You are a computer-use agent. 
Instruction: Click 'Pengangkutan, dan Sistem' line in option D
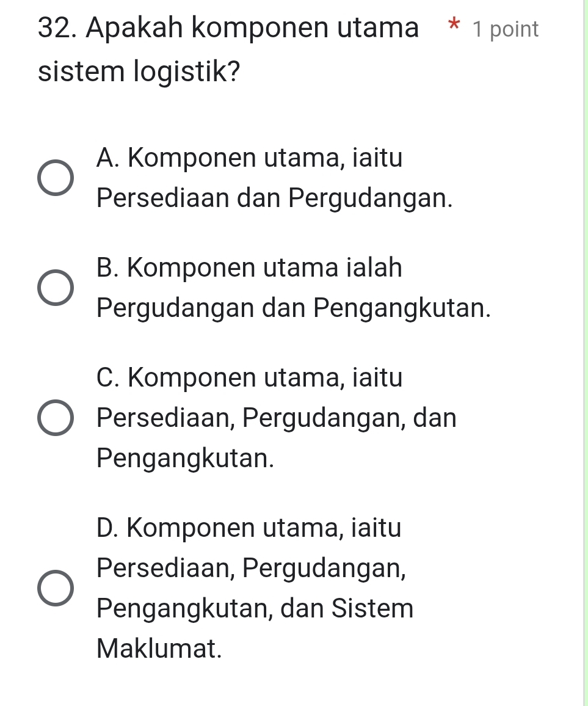255,609
